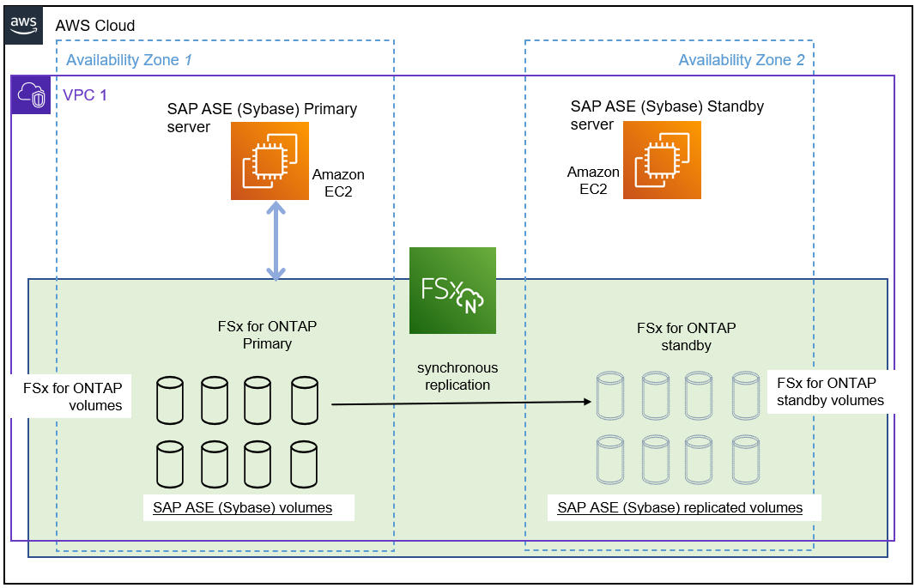Click the synchronous replication arrow
Viewport: 915px width, 588px height.
click(x=464, y=403)
